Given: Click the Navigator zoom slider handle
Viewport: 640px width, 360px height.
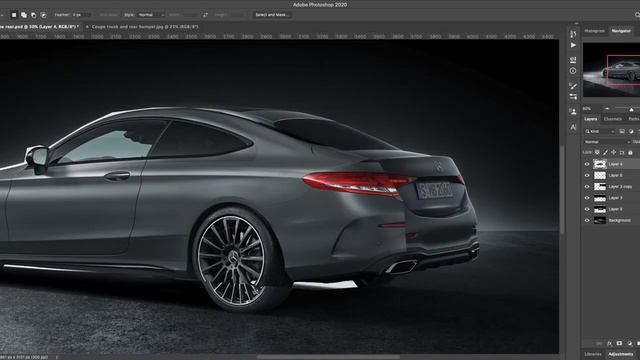Looking at the screenshot, I should click(631, 109).
